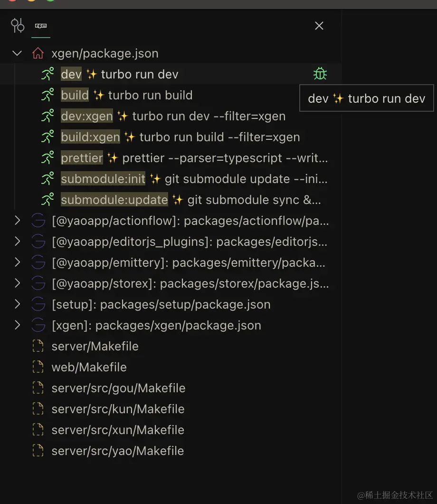This screenshot has width=437, height=504.
Task: Click the run icon for submodule:update script
Action: point(47,200)
